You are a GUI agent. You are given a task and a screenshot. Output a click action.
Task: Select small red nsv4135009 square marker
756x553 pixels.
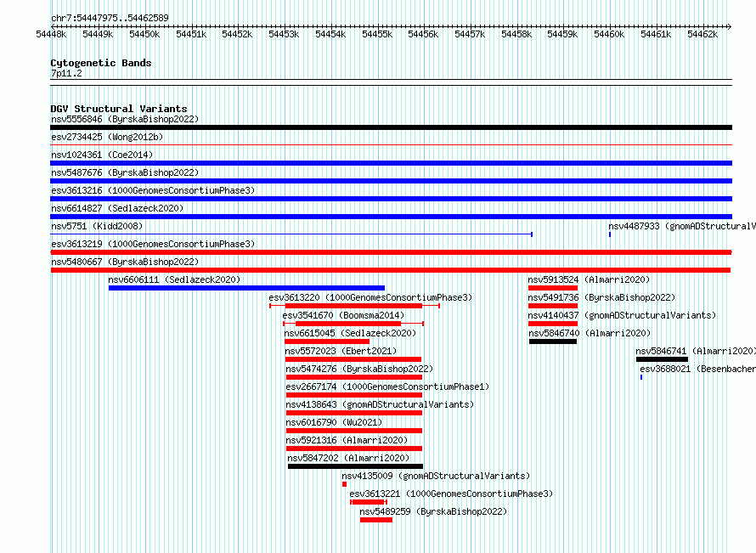(x=344, y=484)
